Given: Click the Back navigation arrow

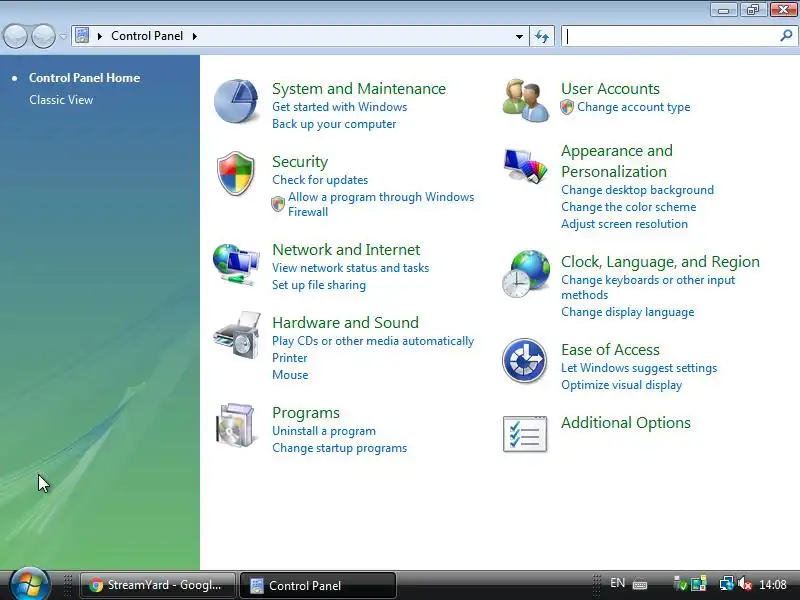Looking at the screenshot, I should click(x=15, y=36).
